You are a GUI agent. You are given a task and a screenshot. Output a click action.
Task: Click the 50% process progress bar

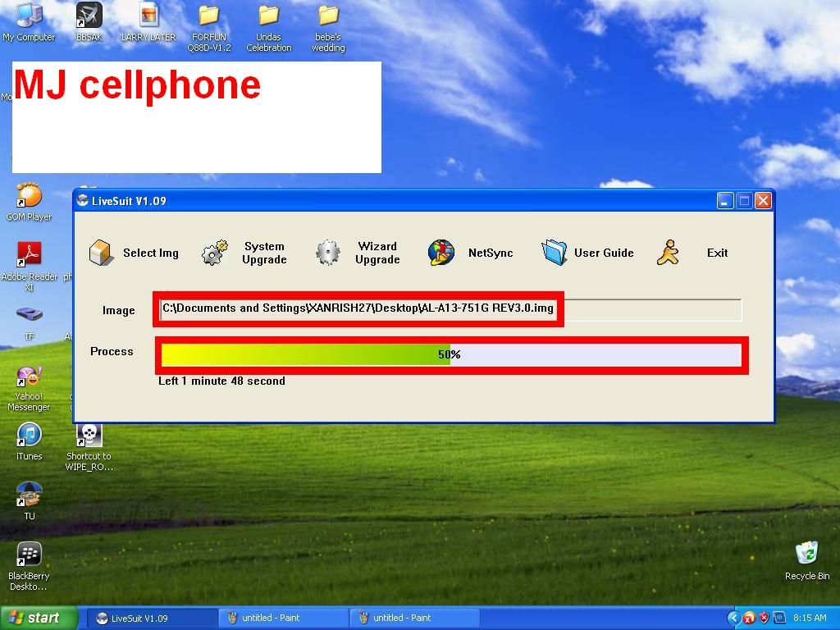tap(450, 354)
